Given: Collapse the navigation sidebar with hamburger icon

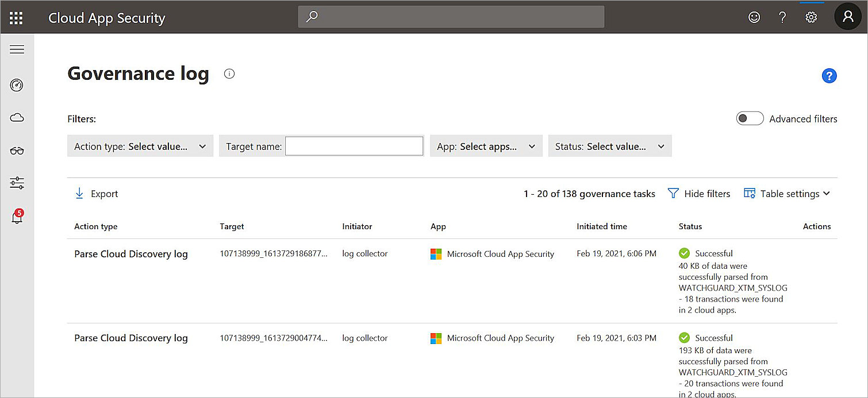Looking at the screenshot, I should pos(17,49).
